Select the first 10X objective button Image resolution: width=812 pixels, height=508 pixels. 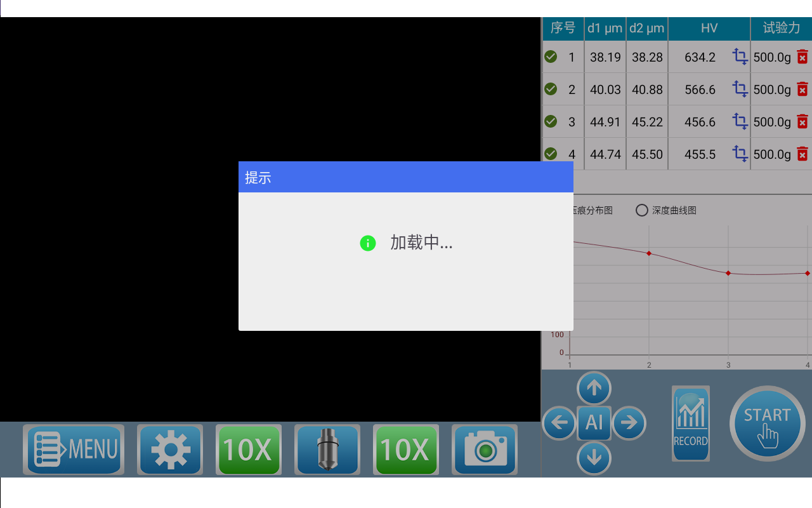pos(249,450)
